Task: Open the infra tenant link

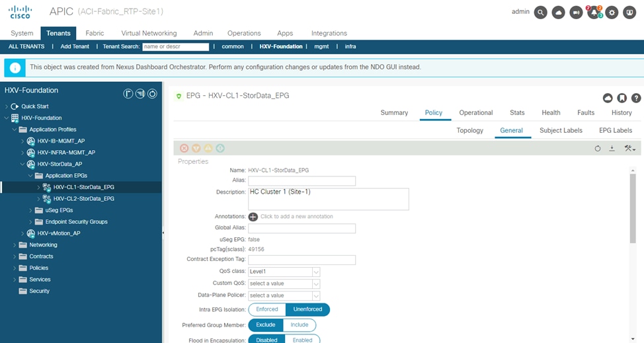Action: click(350, 46)
